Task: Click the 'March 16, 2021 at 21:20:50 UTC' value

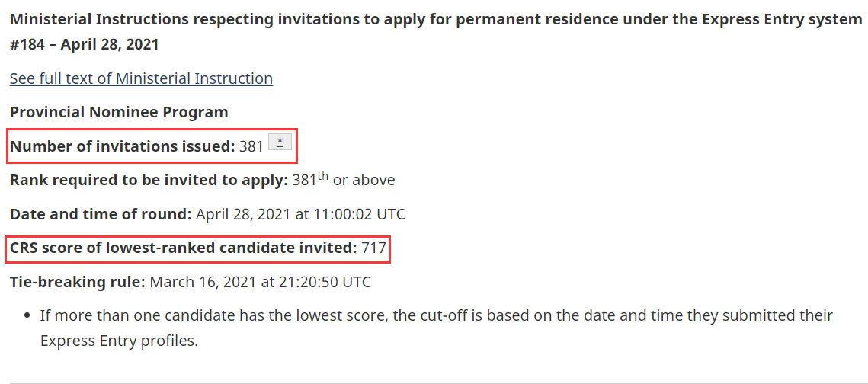Action: (x=261, y=282)
